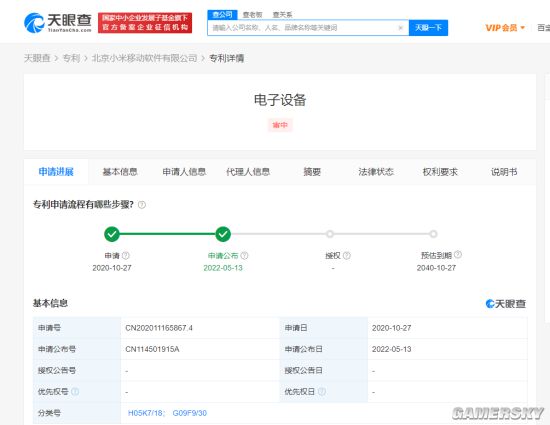The width and height of the screenshot is (550, 425).
Task: Click the help icon next to 预估到期
Action: (458, 255)
